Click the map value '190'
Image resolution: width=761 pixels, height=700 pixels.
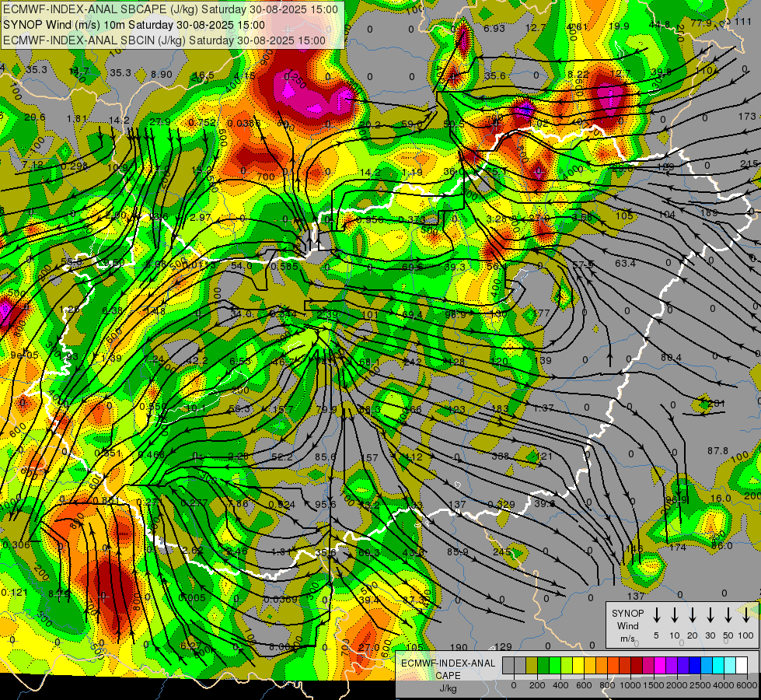[x=459, y=647]
